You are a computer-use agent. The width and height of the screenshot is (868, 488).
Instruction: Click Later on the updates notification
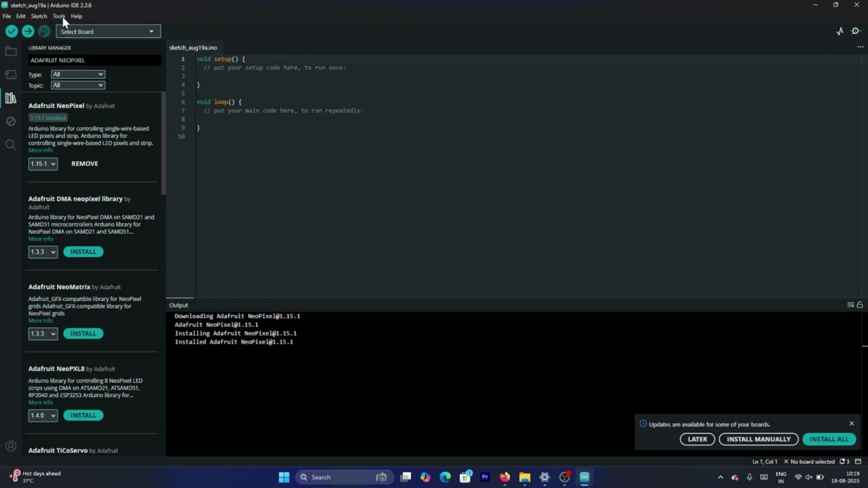pos(697,439)
